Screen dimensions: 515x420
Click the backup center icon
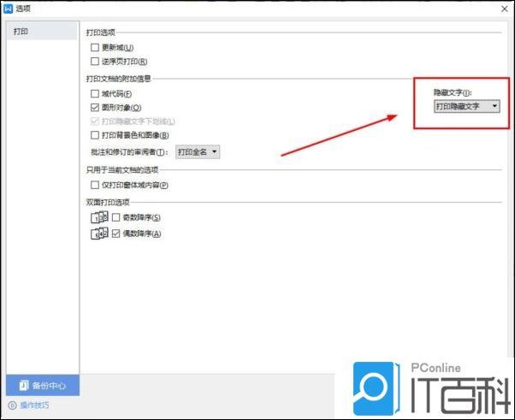24,385
